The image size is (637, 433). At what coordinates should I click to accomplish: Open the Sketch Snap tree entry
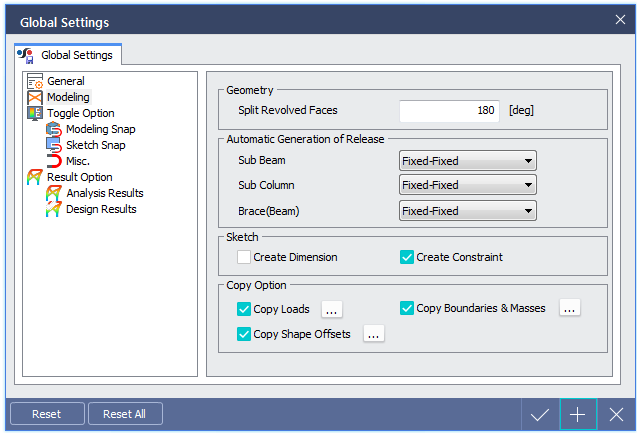[95, 145]
